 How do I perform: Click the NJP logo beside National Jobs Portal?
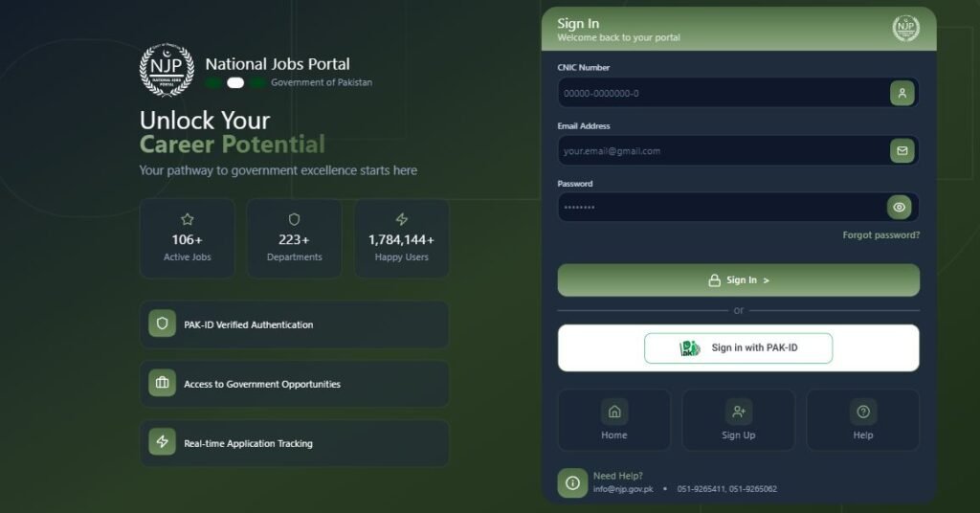167,69
